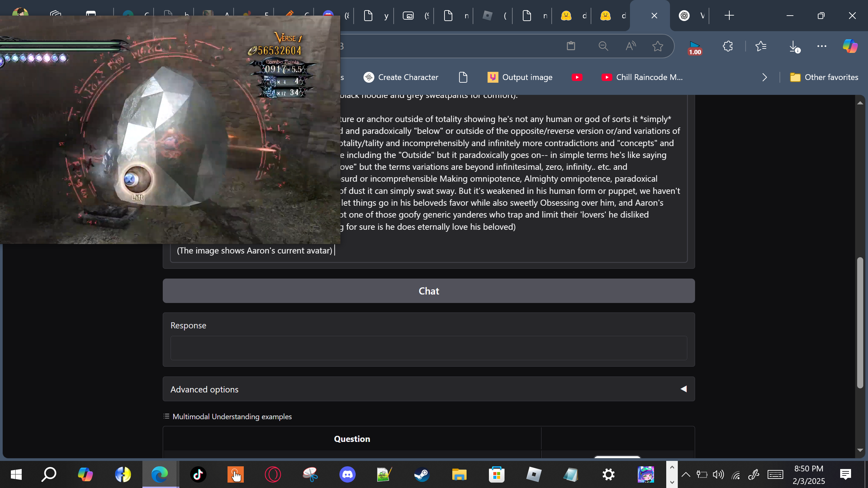The image size is (868, 488).
Task: Open the blank page bookmark icon
Action: (x=463, y=77)
